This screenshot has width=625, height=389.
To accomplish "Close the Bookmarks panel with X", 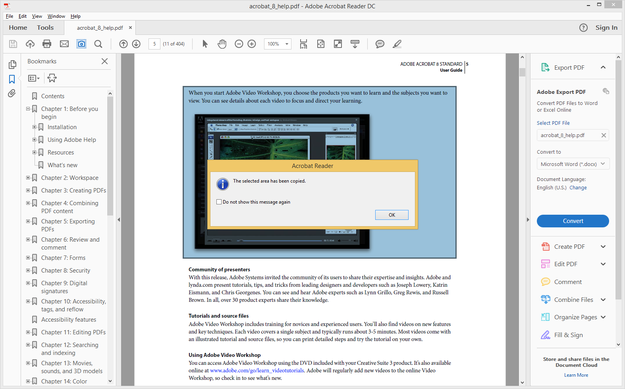I will 104,61.
